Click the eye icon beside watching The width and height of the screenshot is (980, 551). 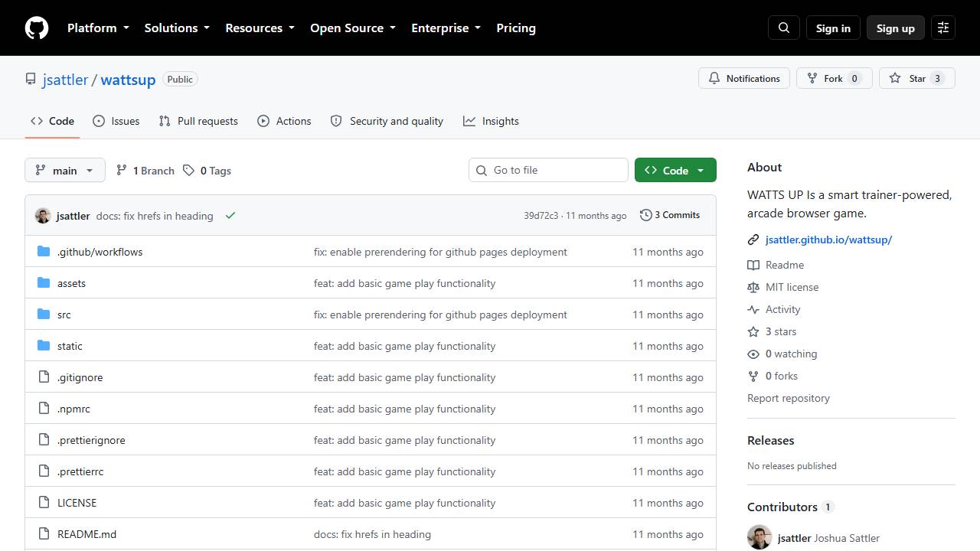pos(753,354)
